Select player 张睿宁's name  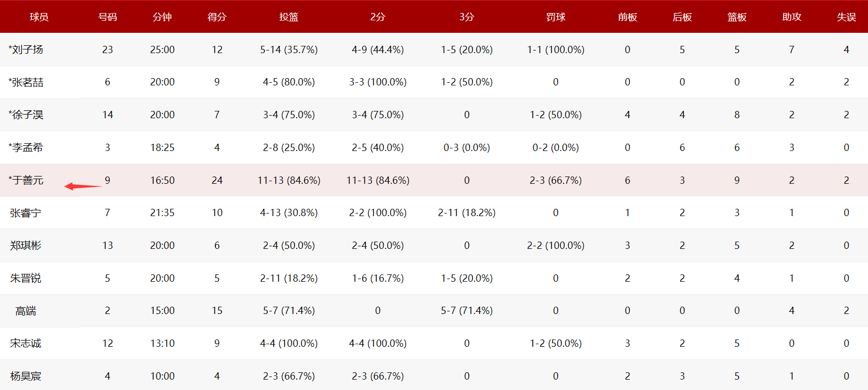coord(26,213)
